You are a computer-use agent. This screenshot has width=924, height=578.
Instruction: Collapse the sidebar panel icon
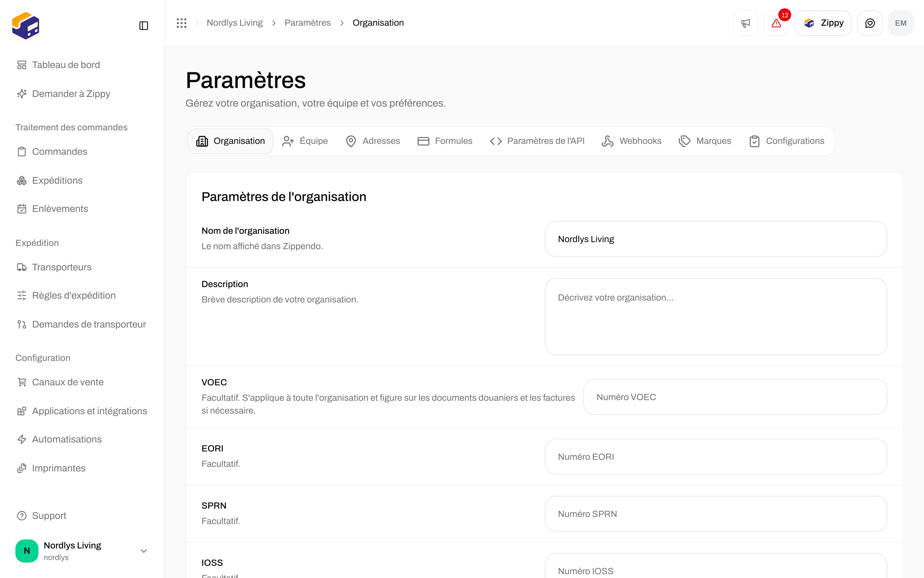(143, 26)
